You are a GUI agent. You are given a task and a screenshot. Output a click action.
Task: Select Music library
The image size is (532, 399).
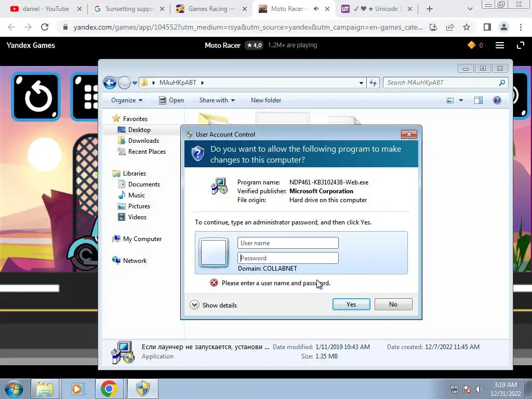(137, 195)
